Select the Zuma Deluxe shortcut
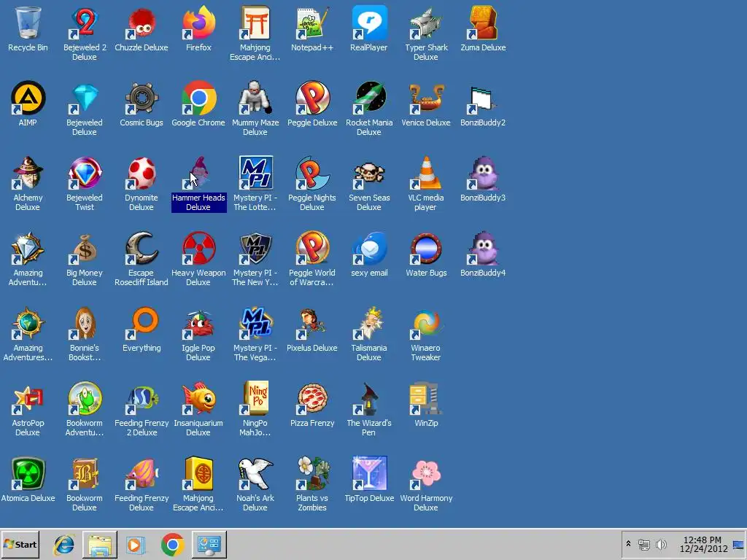The image size is (747, 560). tap(483, 23)
